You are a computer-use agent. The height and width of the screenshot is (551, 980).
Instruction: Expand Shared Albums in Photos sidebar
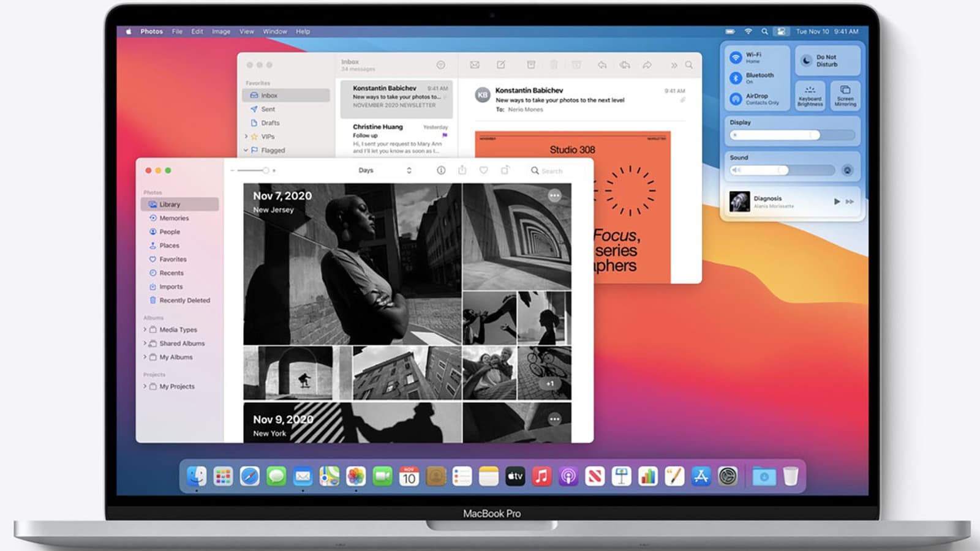point(145,343)
